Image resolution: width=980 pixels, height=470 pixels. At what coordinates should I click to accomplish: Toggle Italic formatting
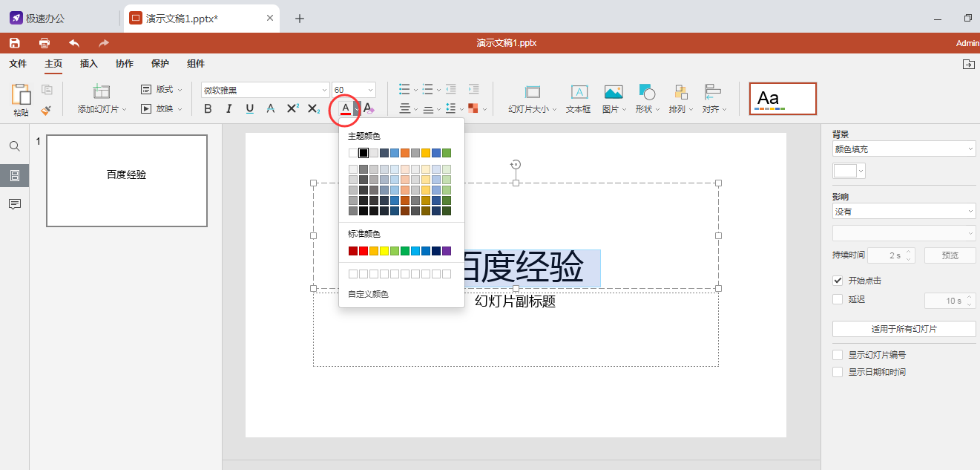click(x=228, y=109)
